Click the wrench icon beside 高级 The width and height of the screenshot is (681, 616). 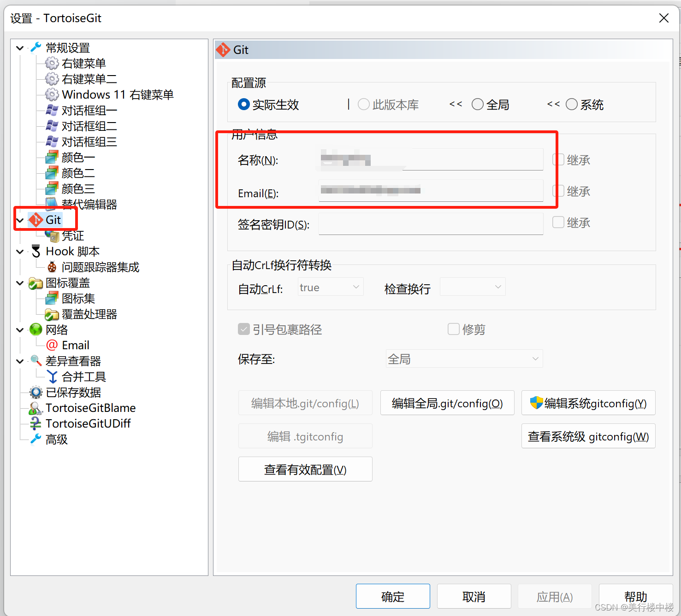point(36,439)
